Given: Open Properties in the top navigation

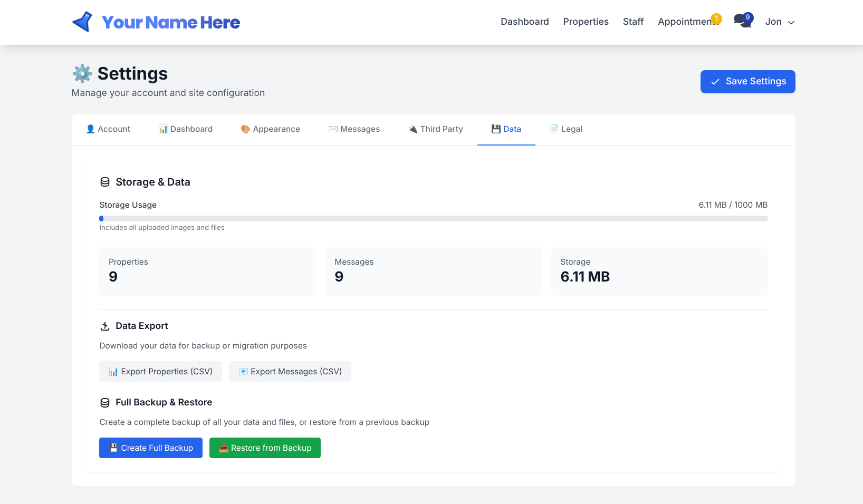Looking at the screenshot, I should 586,22.
